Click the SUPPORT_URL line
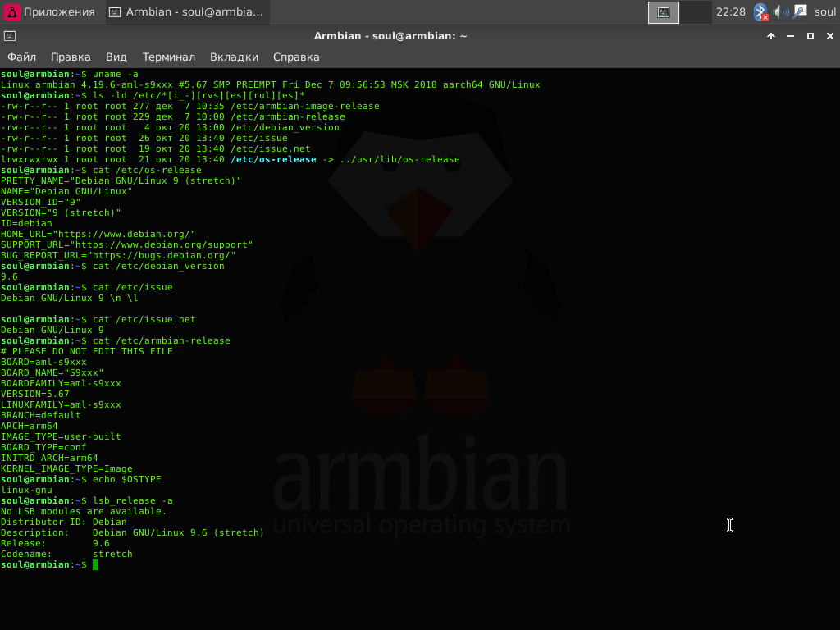 point(127,244)
